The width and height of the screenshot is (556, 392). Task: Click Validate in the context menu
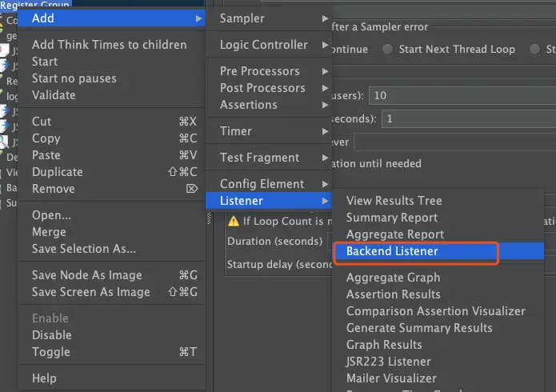pyautogui.click(x=54, y=95)
